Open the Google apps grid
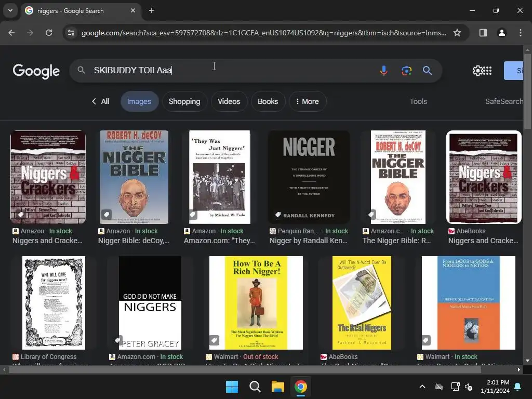Screen dimensions: 532x399 [487, 71]
